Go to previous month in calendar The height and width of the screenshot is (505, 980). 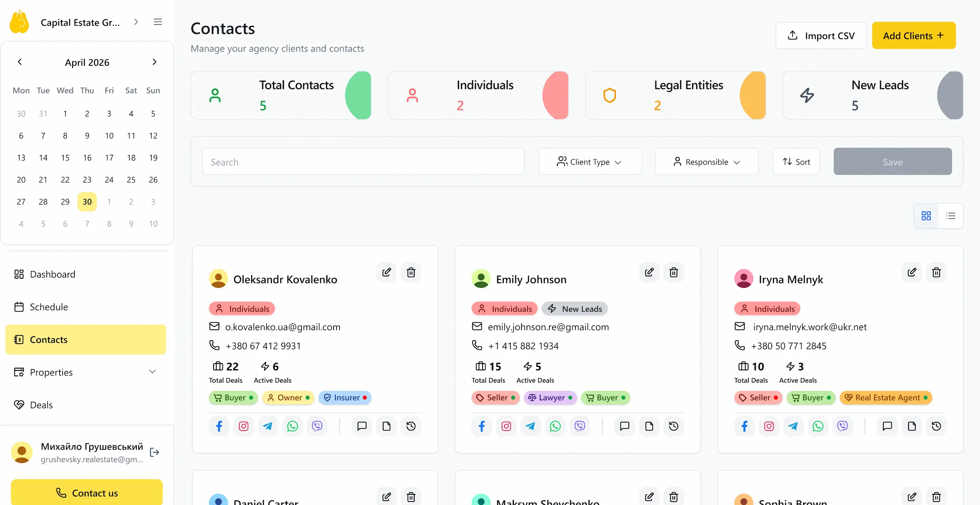pyautogui.click(x=20, y=62)
